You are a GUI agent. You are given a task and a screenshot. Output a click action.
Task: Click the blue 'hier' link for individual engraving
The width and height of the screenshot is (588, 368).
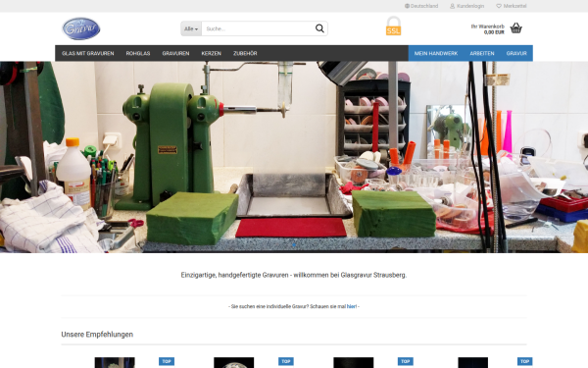click(352, 306)
